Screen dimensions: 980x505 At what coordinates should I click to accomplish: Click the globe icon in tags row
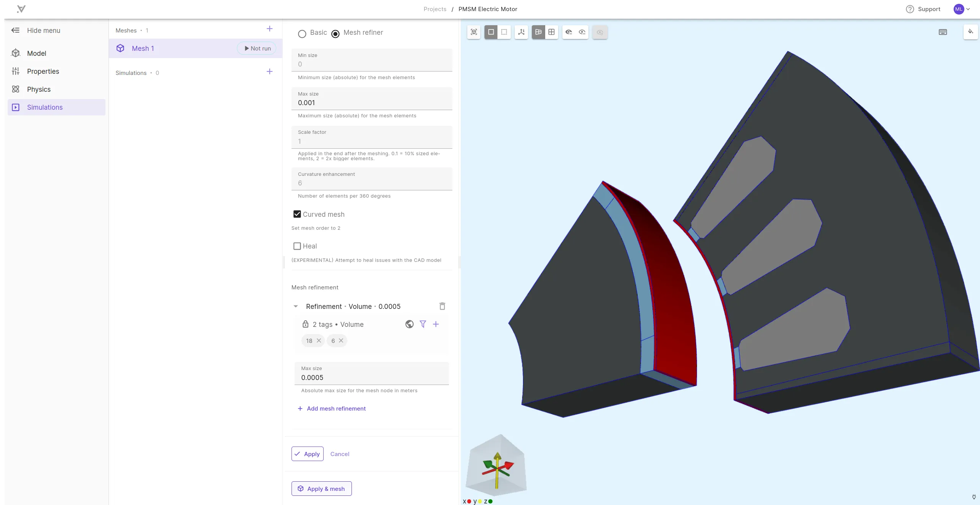pos(409,324)
